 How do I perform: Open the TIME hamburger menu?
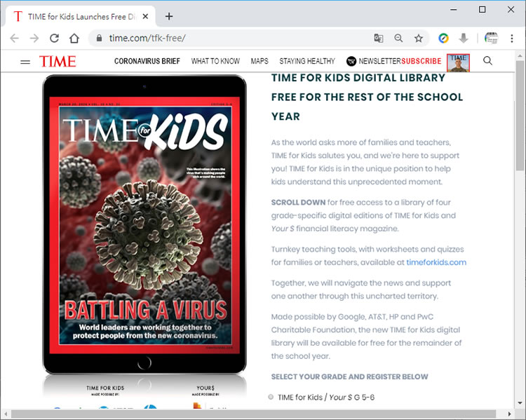25,62
